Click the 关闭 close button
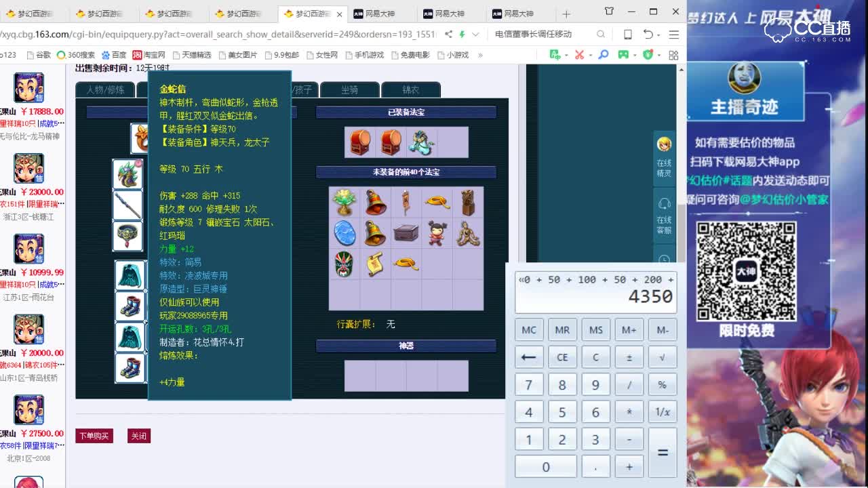868x488 pixels. click(x=139, y=436)
